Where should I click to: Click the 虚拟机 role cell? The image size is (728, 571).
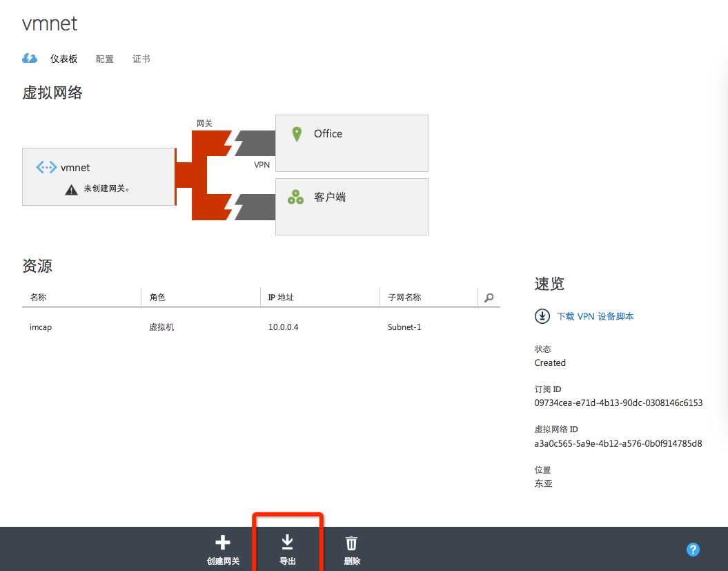(x=161, y=327)
